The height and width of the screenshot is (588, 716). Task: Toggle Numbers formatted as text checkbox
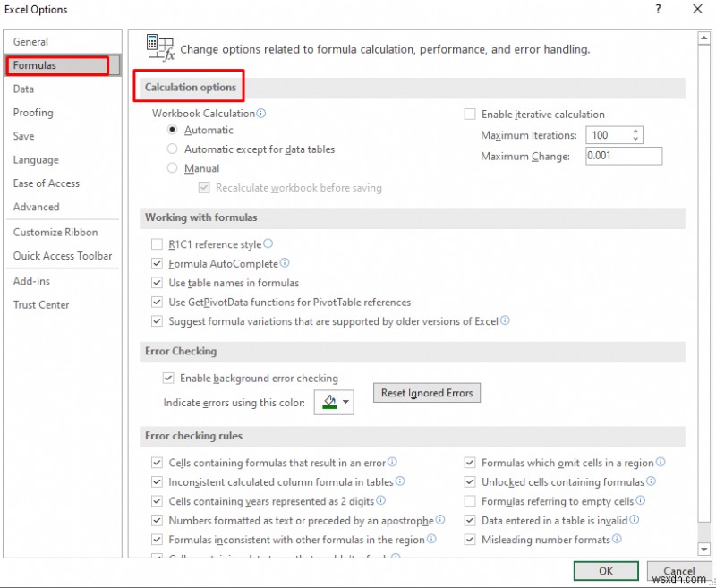click(157, 520)
